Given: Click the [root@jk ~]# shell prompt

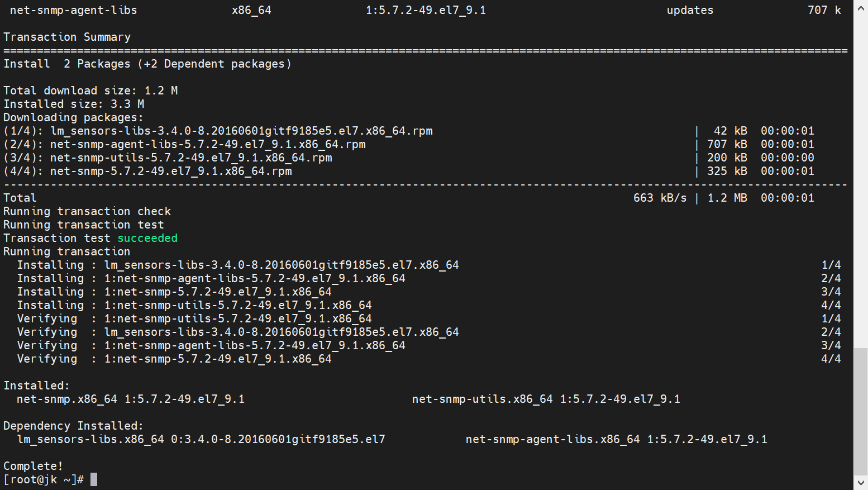Looking at the screenshot, I should [44, 479].
